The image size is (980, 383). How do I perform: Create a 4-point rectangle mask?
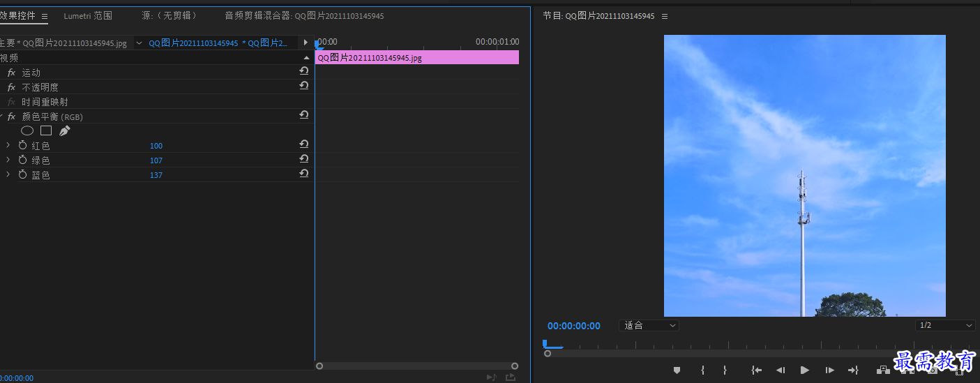click(46, 130)
